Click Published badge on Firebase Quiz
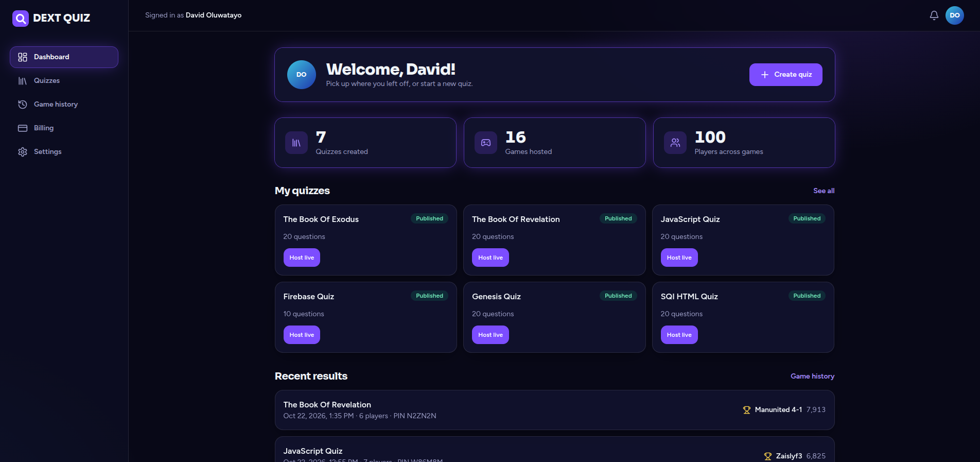This screenshot has width=980, height=462. pos(429,296)
